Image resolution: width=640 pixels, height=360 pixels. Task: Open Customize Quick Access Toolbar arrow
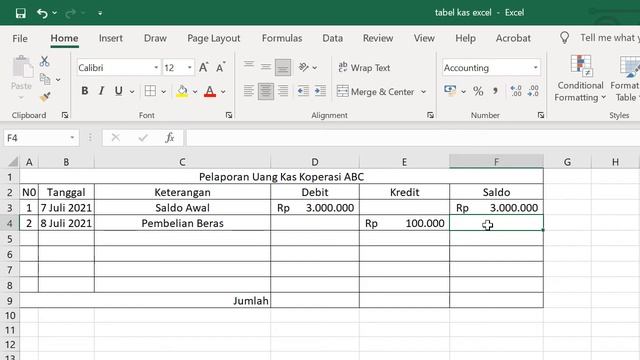pos(100,13)
